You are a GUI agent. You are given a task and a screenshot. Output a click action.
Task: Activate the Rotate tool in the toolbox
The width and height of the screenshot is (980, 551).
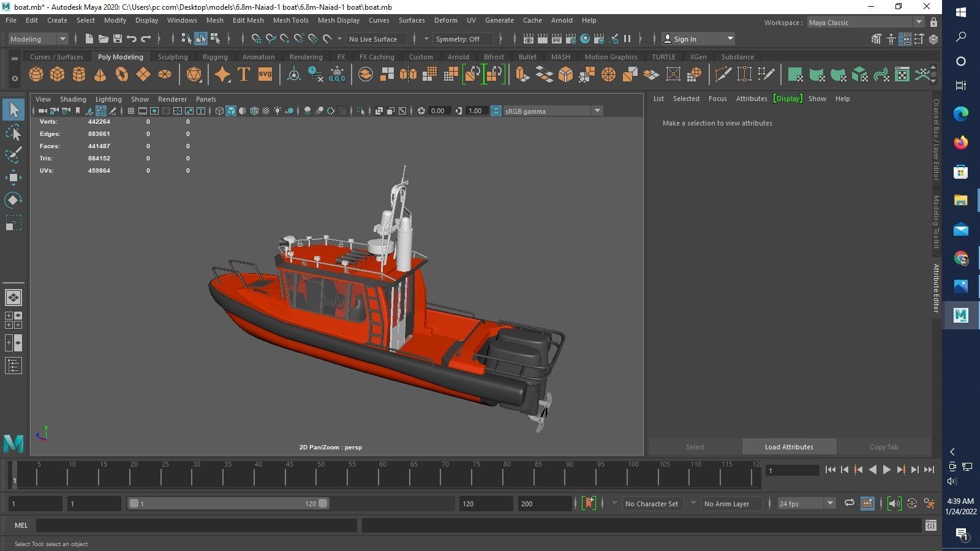click(13, 200)
